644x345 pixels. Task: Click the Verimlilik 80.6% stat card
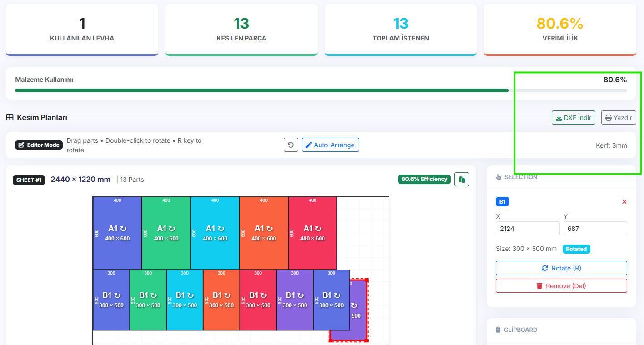pos(559,29)
